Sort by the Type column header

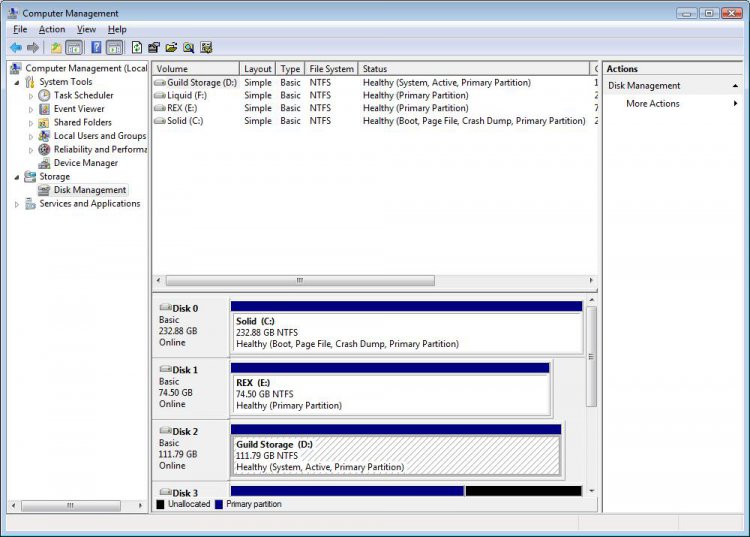point(290,69)
